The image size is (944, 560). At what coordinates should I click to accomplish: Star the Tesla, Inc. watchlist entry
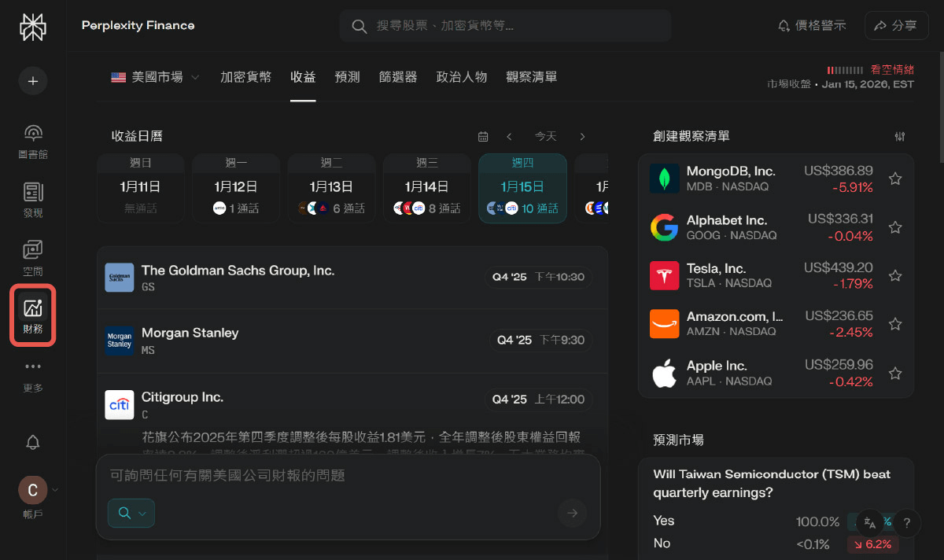pyautogui.click(x=895, y=275)
